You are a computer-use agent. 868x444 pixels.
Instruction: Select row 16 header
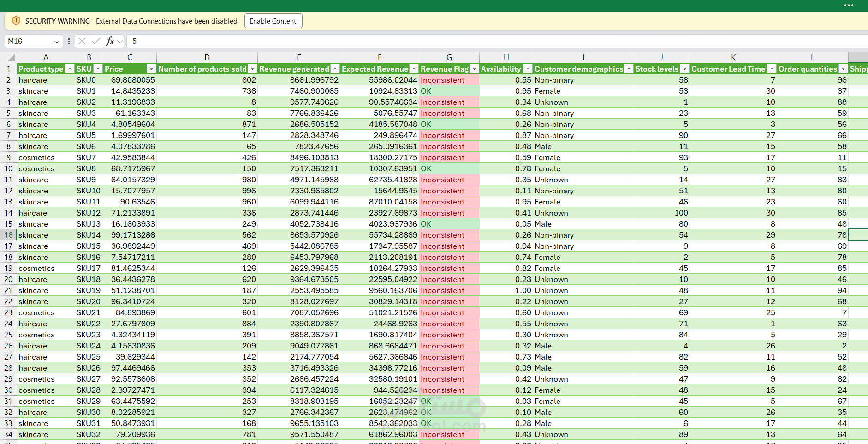click(8, 235)
